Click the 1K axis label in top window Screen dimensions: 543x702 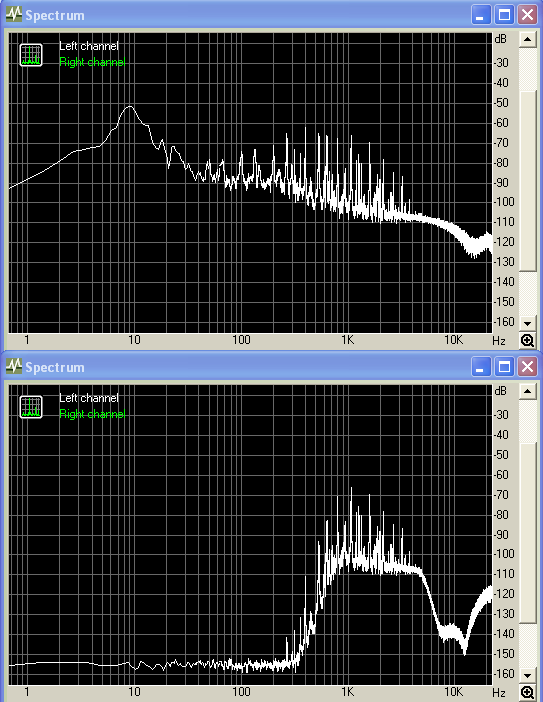click(347, 340)
